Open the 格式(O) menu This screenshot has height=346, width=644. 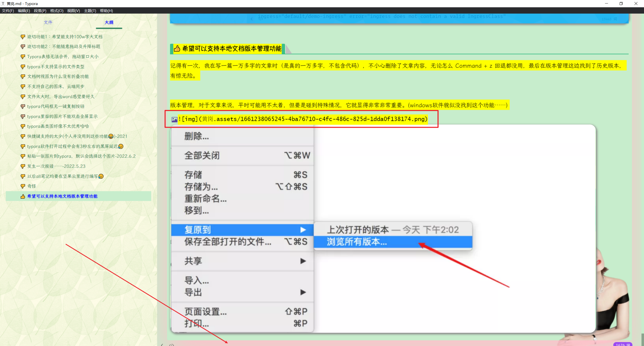coord(57,11)
